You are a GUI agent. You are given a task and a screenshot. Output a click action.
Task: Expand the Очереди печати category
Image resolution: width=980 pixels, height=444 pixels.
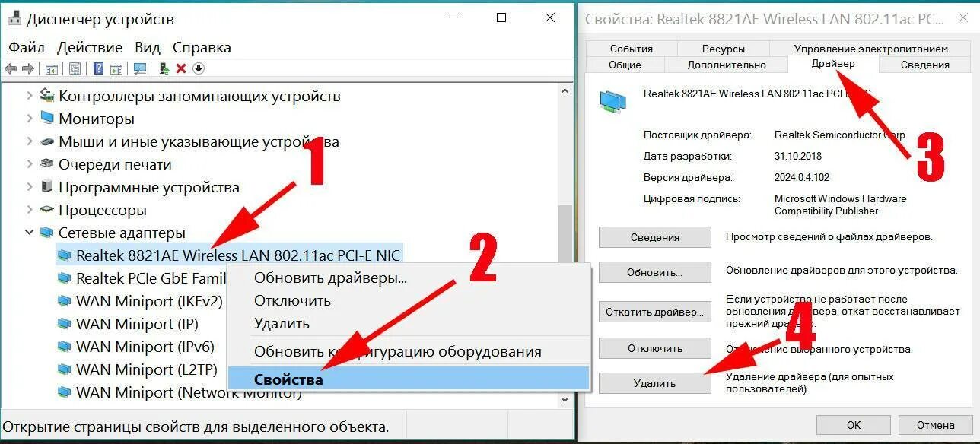coord(29,164)
